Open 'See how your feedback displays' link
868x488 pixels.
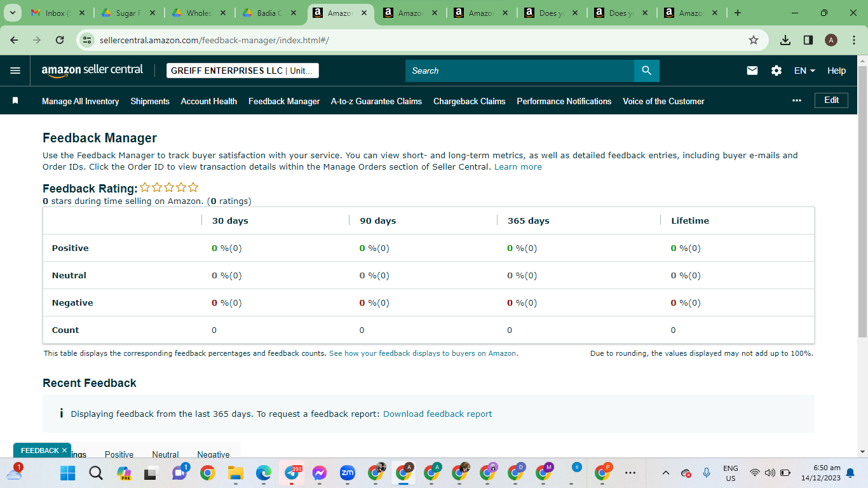point(423,353)
